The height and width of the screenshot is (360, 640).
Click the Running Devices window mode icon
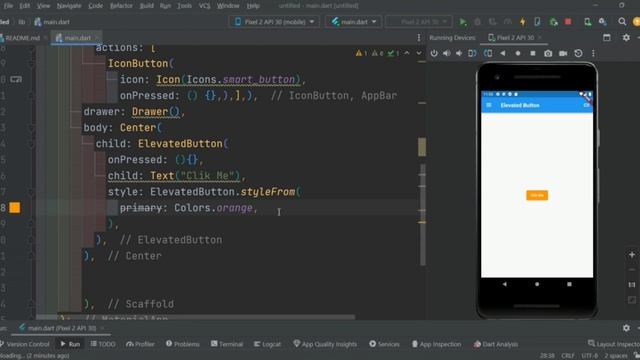(x=607, y=38)
